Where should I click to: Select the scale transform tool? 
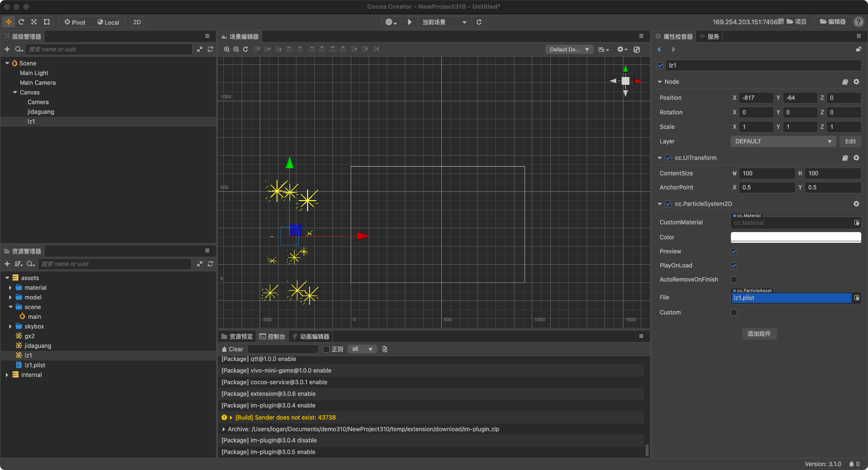tap(34, 22)
